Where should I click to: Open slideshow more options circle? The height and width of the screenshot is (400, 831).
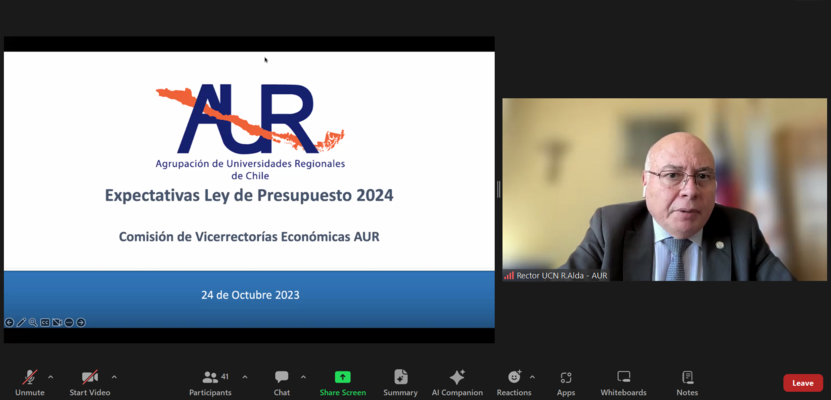click(x=69, y=322)
